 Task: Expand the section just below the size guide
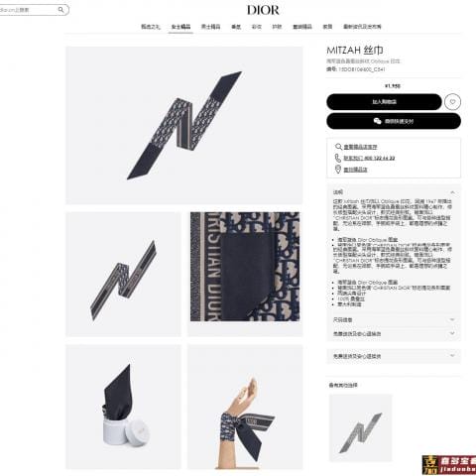coord(394,333)
